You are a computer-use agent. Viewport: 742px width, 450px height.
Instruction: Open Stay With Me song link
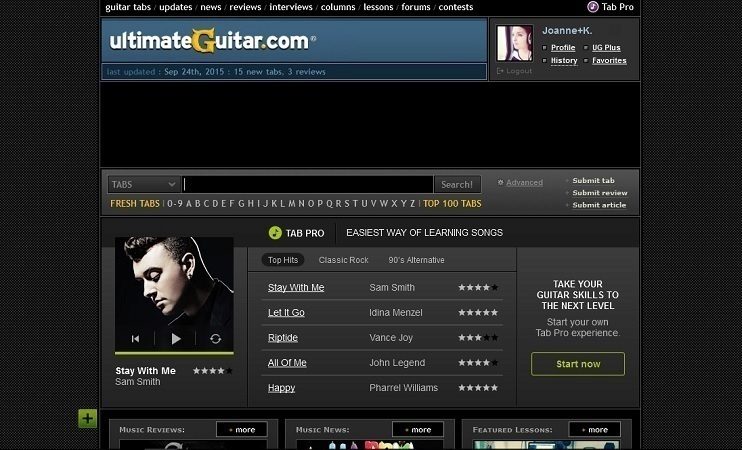[296, 287]
